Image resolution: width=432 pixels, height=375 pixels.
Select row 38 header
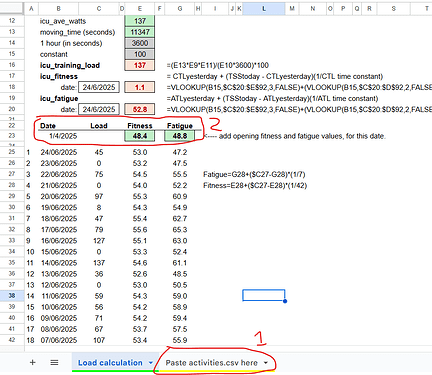point(12,295)
